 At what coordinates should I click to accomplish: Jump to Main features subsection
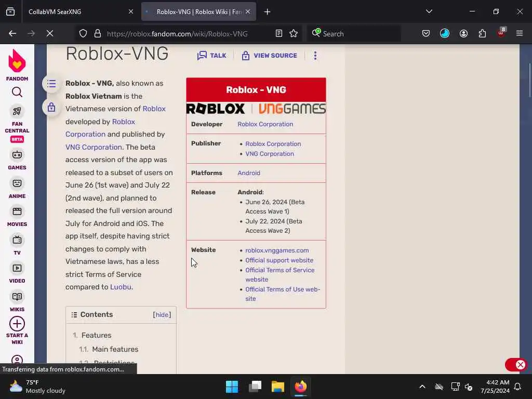pos(115,349)
